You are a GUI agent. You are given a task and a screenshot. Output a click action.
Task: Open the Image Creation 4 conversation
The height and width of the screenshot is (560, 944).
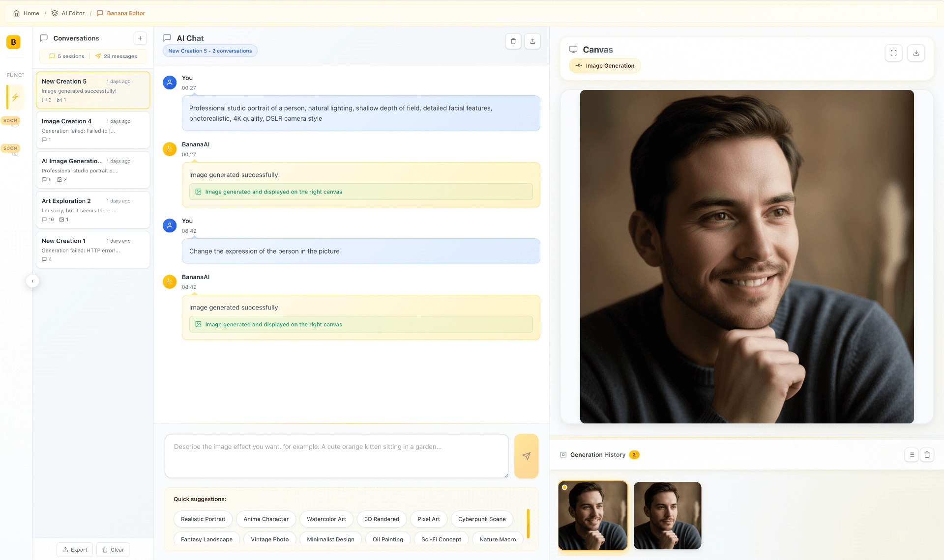[x=92, y=130]
